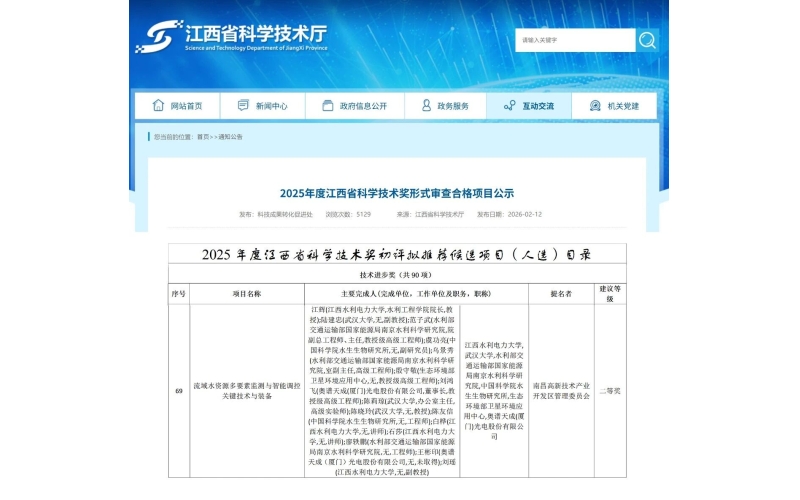Follow the 首页 breadcrumb link
This screenshot has width=800, height=500.
[x=203, y=137]
